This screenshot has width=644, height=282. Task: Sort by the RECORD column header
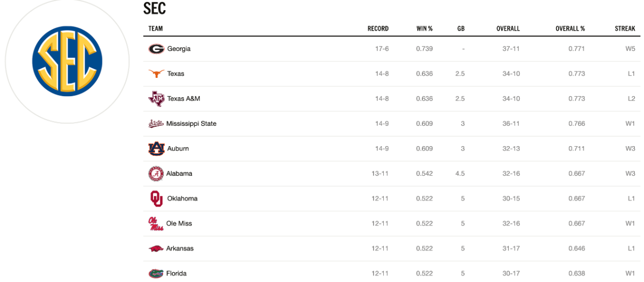coord(378,28)
